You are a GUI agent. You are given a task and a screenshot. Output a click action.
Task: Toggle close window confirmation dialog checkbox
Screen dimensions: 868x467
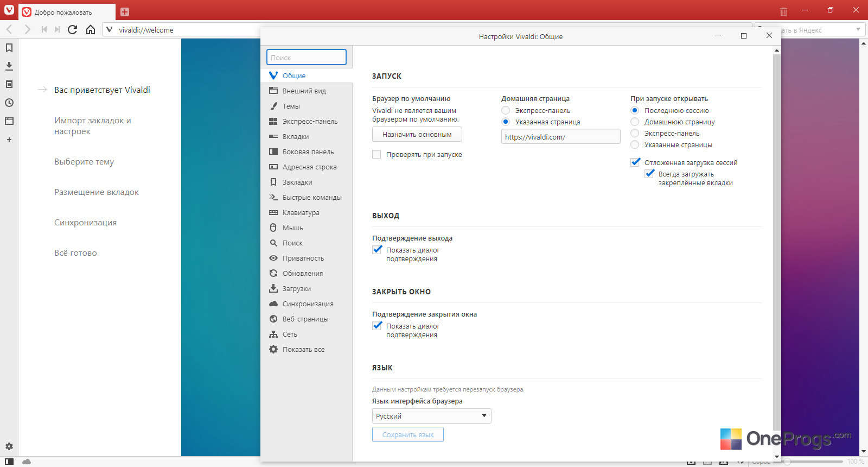tap(377, 326)
